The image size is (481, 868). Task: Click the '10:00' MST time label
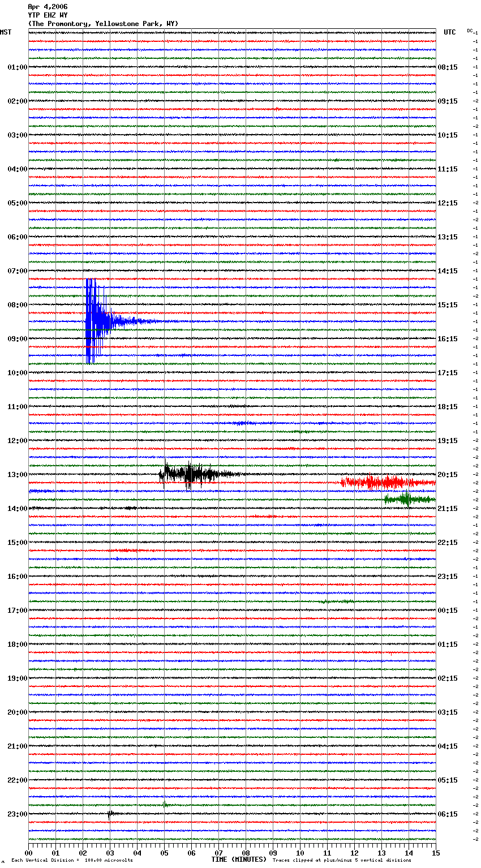click(x=18, y=373)
